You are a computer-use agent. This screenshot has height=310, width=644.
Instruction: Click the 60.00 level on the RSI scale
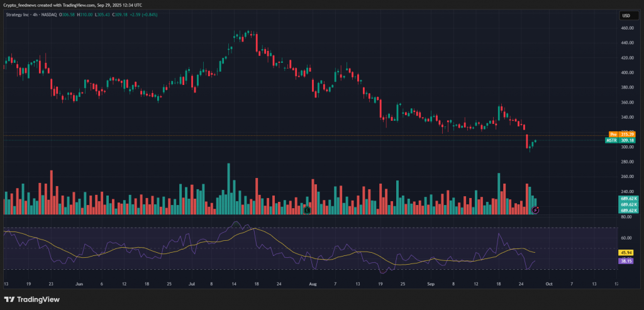coord(626,238)
